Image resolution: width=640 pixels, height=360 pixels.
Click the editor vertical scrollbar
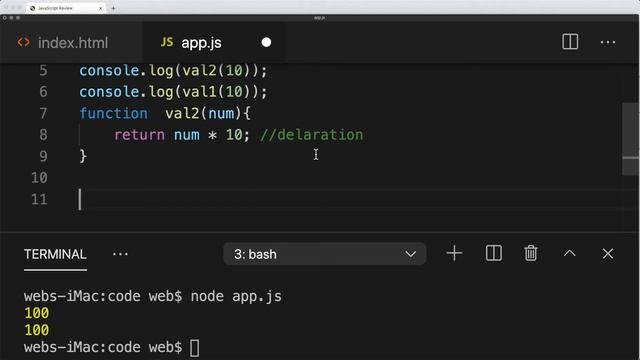[630, 139]
